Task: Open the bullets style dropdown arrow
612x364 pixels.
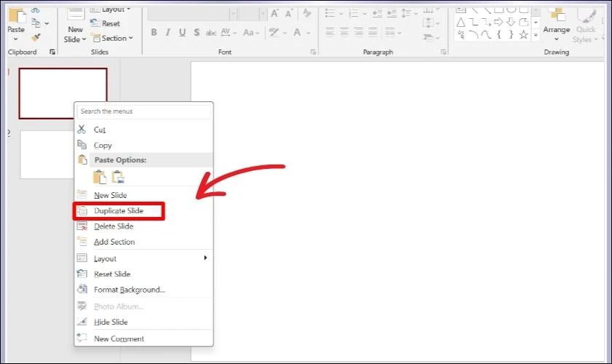Action: coord(341,14)
